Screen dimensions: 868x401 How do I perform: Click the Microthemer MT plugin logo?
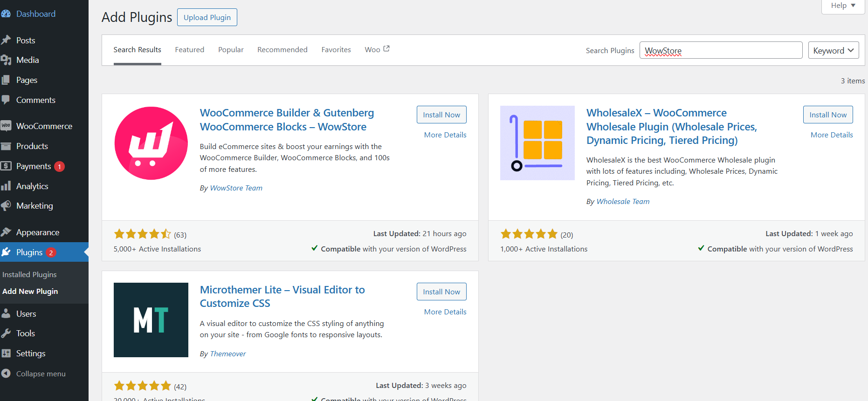[x=151, y=320]
